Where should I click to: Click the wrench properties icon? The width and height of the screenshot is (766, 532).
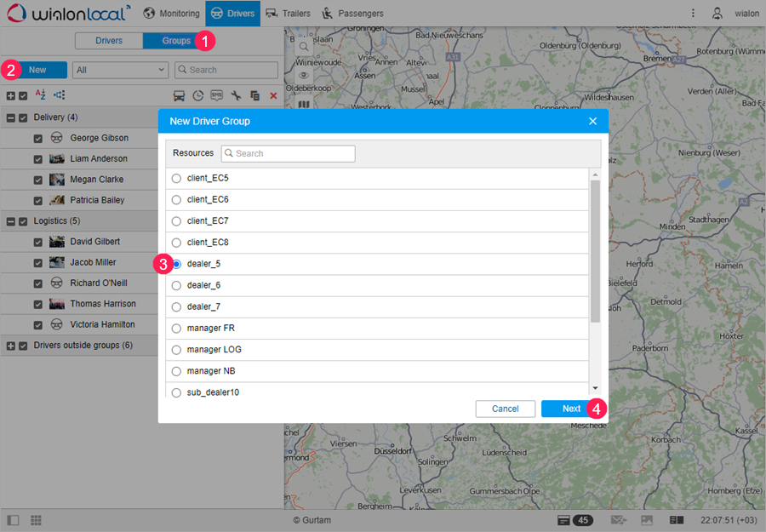[236, 96]
